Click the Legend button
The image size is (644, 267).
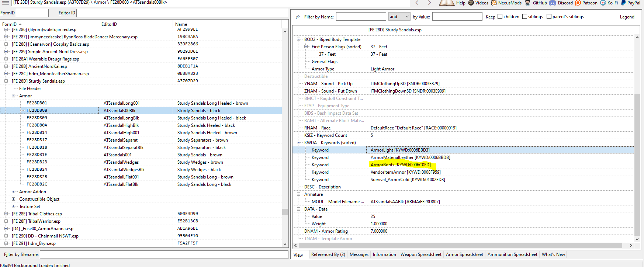click(627, 17)
